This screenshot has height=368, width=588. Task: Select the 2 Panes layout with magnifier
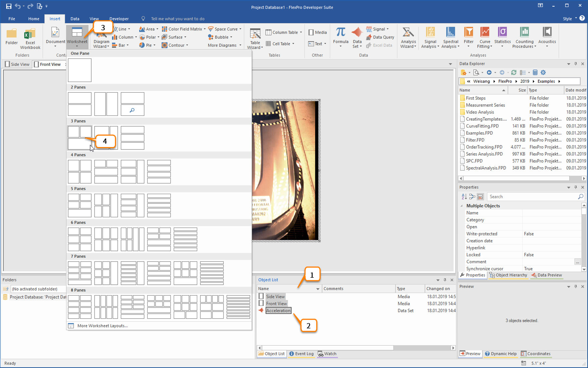click(x=132, y=104)
